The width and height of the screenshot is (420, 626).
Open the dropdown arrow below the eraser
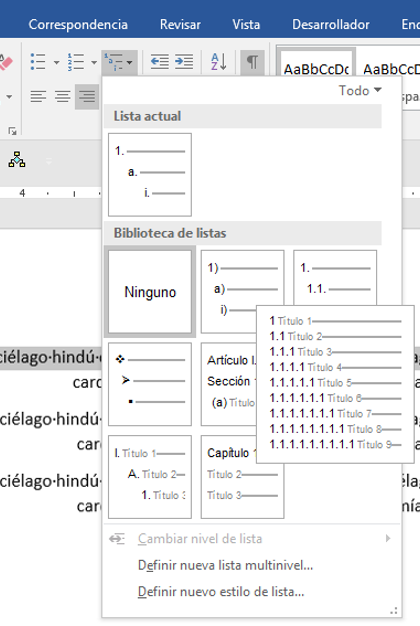[x=9, y=97]
